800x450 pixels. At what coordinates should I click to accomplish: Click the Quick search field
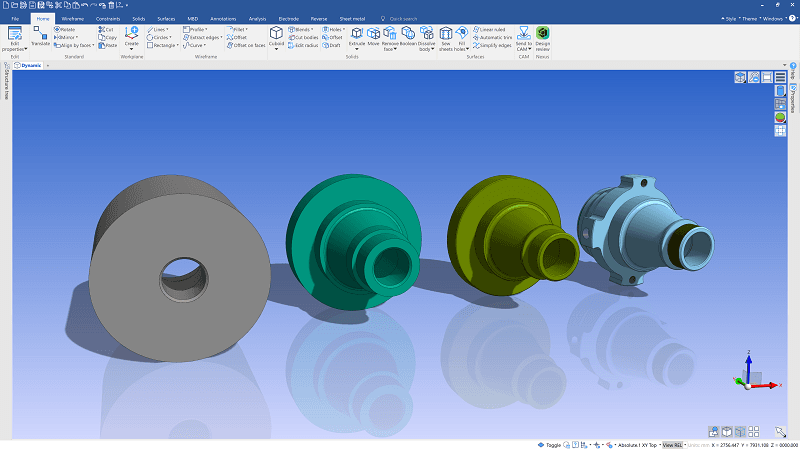405,18
